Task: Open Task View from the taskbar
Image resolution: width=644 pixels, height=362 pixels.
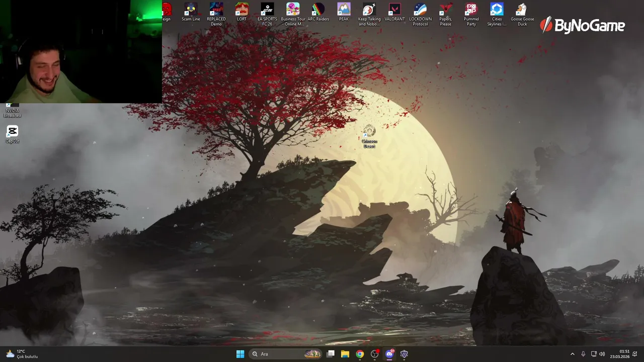Action: tap(331, 354)
